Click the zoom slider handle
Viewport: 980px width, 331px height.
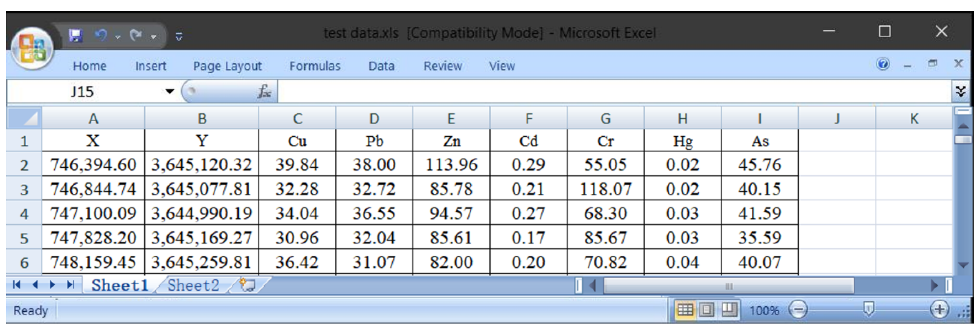tap(868, 309)
